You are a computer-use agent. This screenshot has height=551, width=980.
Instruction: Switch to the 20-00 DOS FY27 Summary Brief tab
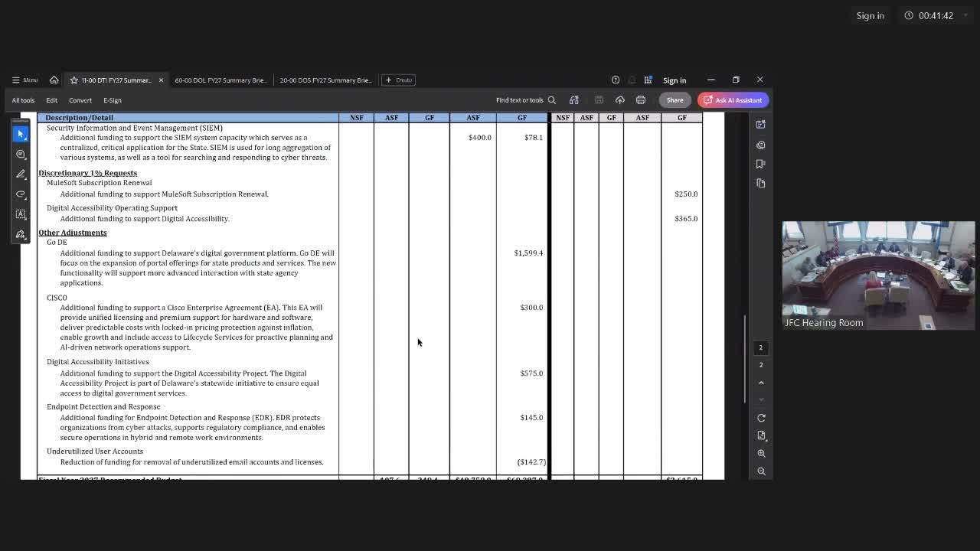(x=325, y=80)
